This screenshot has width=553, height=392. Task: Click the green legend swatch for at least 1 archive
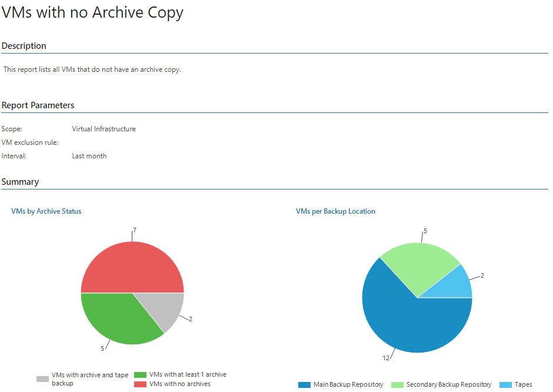(x=140, y=375)
